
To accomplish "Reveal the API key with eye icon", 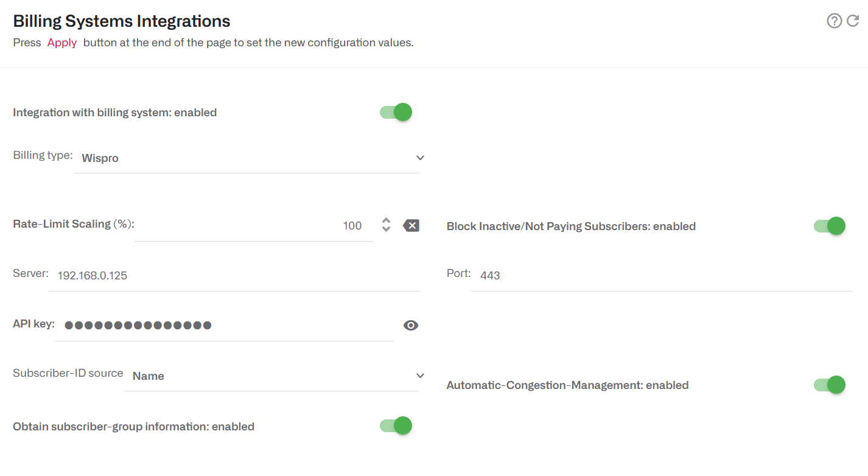I will point(411,326).
